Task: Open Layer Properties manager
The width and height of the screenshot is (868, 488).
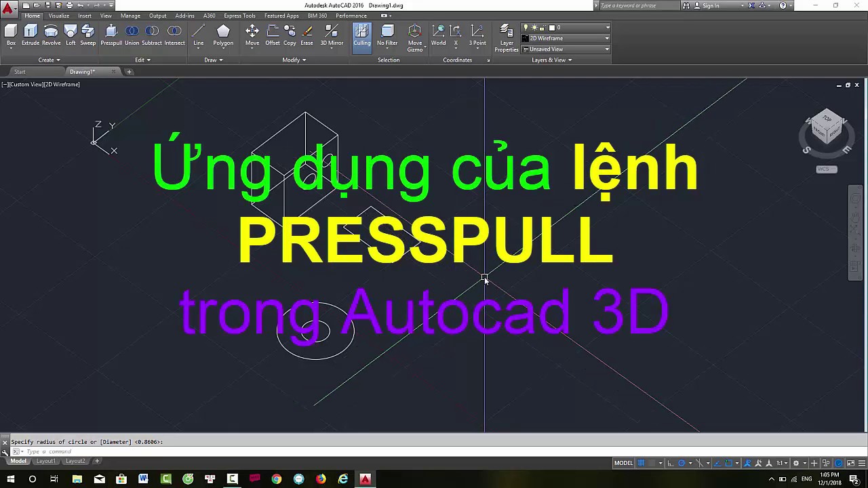Action: tap(507, 38)
